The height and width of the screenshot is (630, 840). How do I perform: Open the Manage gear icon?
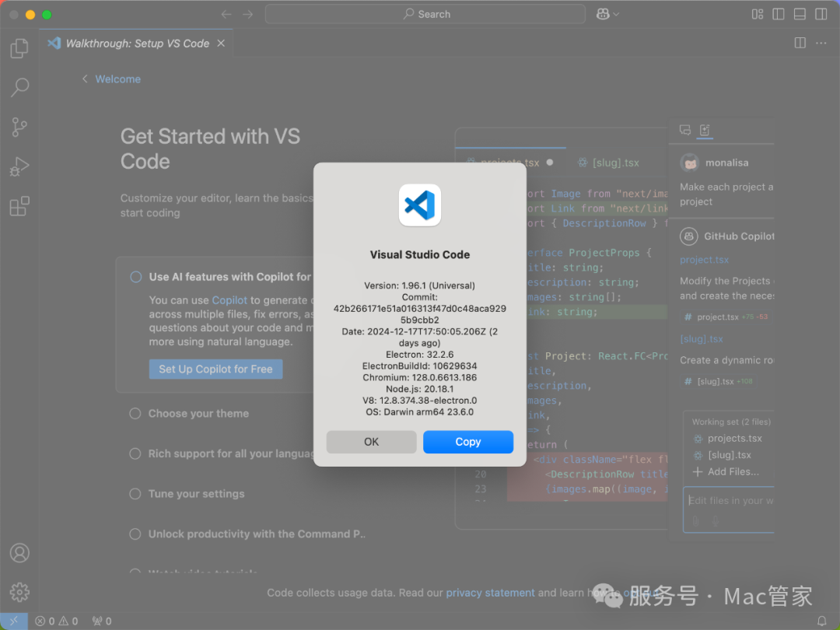tap(19, 592)
